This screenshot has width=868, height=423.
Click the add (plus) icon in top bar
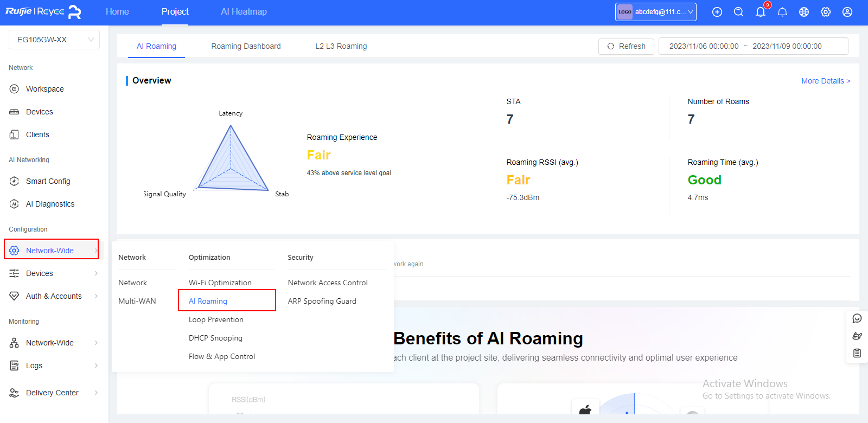point(717,12)
